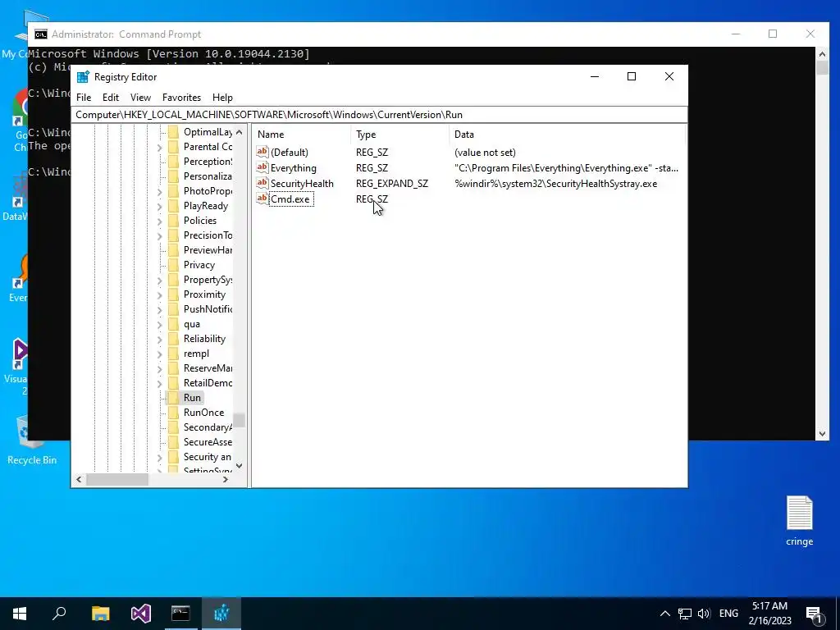Click the SecurityHealthSystray.exe data cell
This screenshot has height=630, width=840.
coord(555,184)
